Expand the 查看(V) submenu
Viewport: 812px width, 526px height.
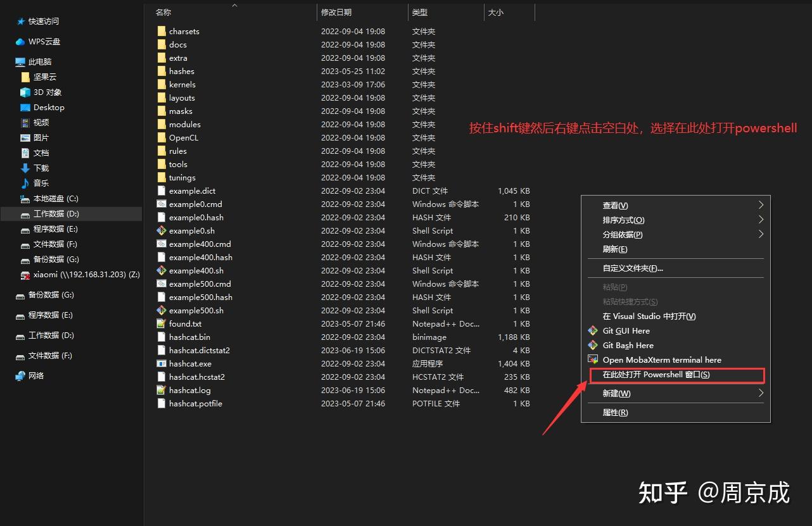click(614, 205)
